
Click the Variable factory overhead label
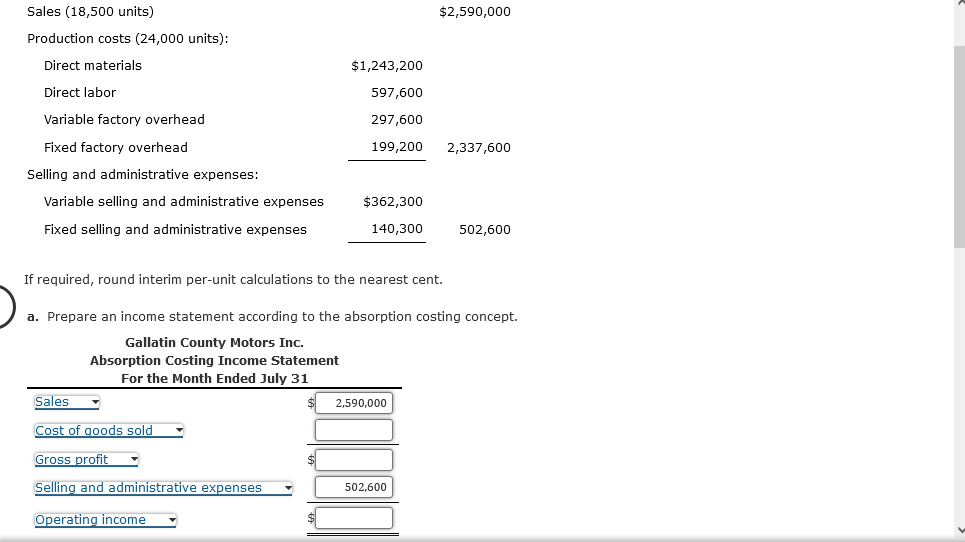124,120
